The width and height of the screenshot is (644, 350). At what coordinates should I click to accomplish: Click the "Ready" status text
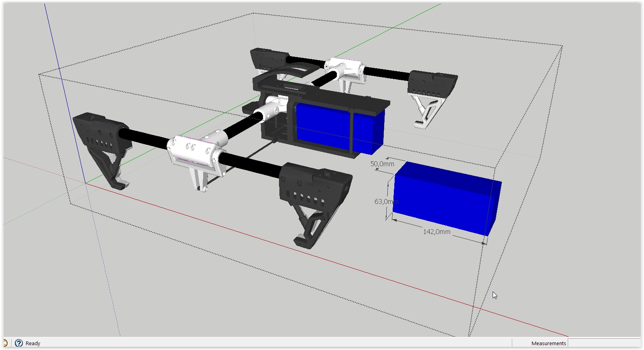tap(33, 344)
